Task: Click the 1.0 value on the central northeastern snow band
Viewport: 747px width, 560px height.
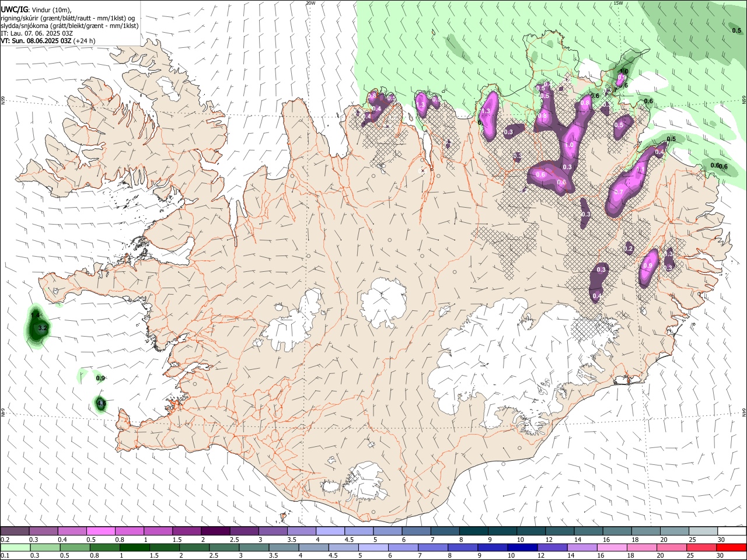Action: (x=570, y=145)
